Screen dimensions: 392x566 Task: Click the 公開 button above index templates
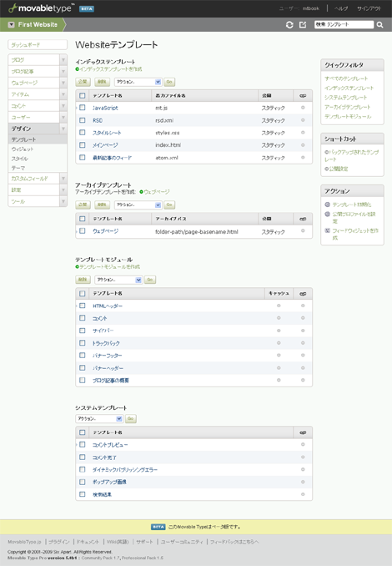[83, 82]
